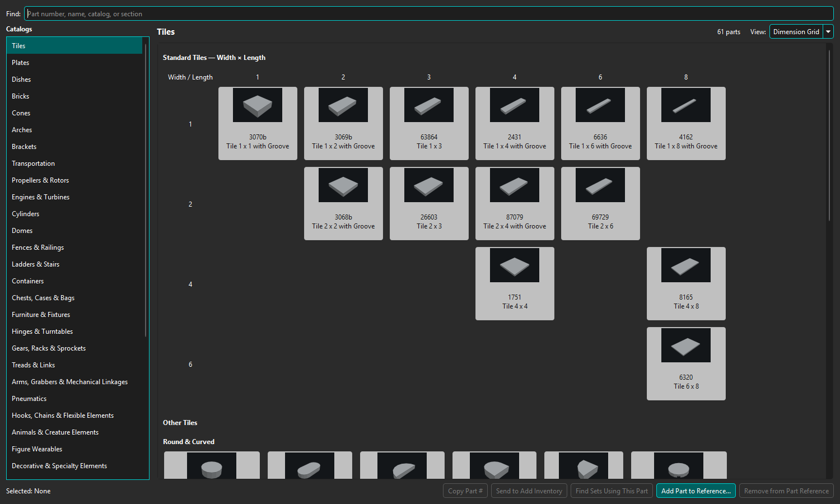Choose part 26603 Tile 2 x 3

[429, 203]
